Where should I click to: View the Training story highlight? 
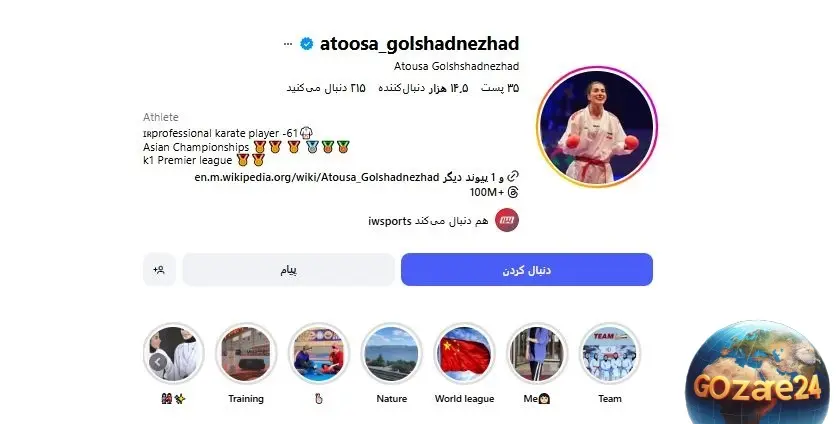coord(246,353)
